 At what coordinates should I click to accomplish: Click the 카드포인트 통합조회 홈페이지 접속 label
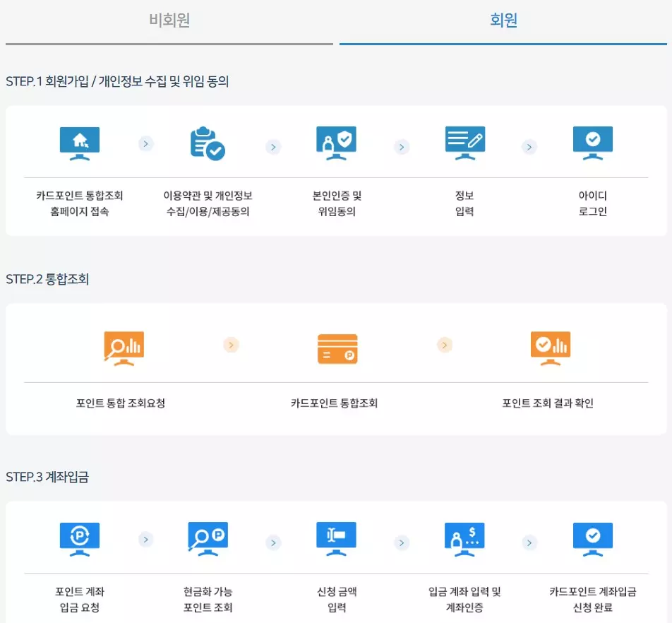80,203
